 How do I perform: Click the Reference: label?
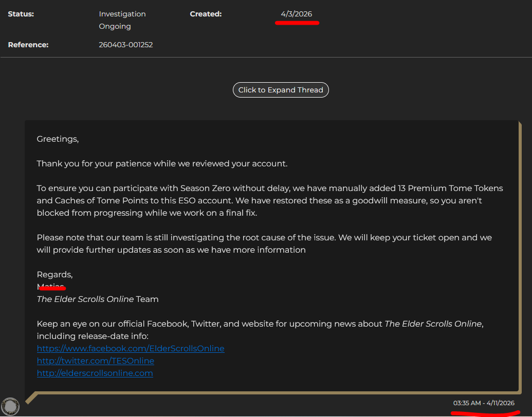pyautogui.click(x=28, y=45)
